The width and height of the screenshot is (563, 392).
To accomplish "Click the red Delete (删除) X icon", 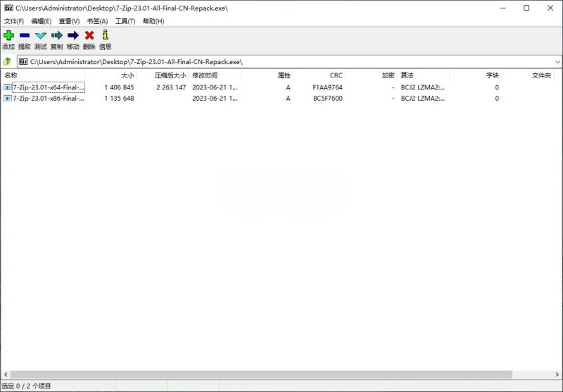I will [89, 35].
